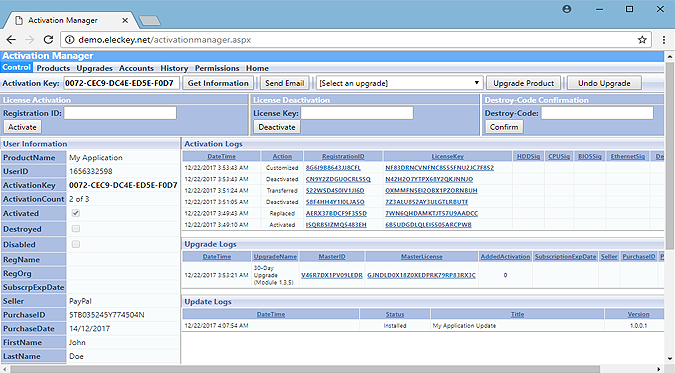Open license key link in Customized row
The height and width of the screenshot is (373, 675).
pos(440,168)
